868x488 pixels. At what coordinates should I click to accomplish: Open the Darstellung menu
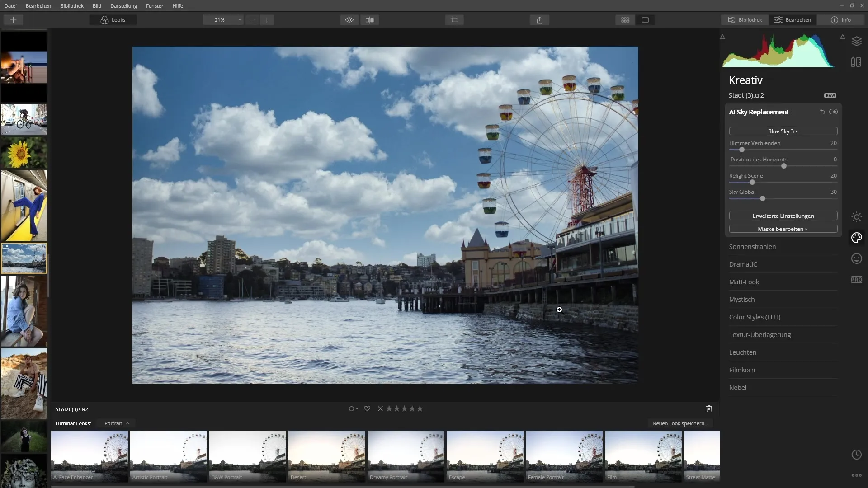[x=123, y=6]
